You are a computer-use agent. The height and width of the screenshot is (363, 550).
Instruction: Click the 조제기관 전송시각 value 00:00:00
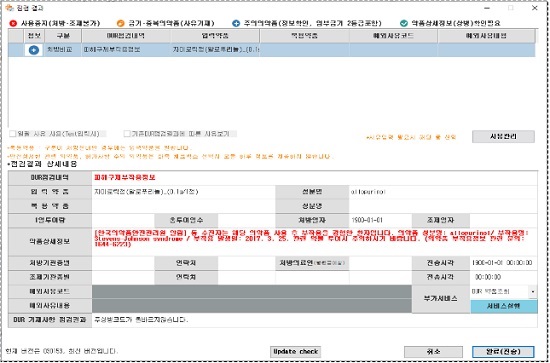click(488, 277)
